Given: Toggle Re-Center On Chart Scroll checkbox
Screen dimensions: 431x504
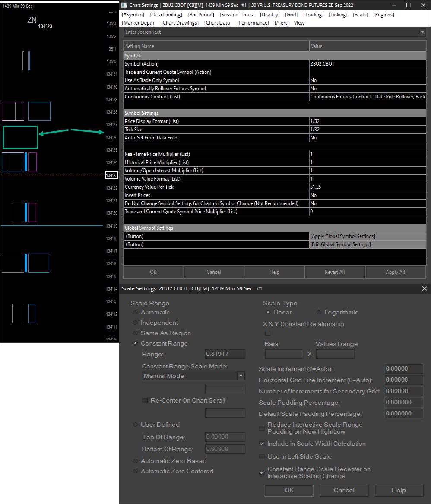Looking at the screenshot, I should click(145, 400).
